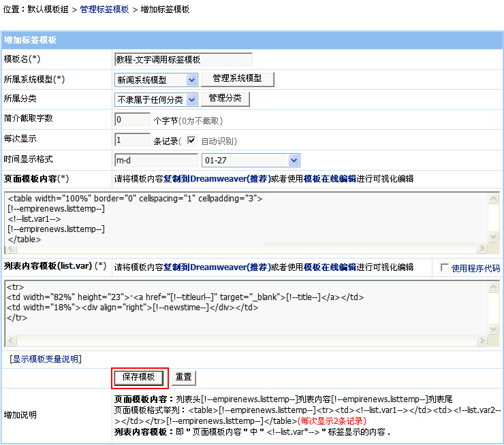Select the 每次显示 record count field
The image size is (504, 445).
(133, 140)
